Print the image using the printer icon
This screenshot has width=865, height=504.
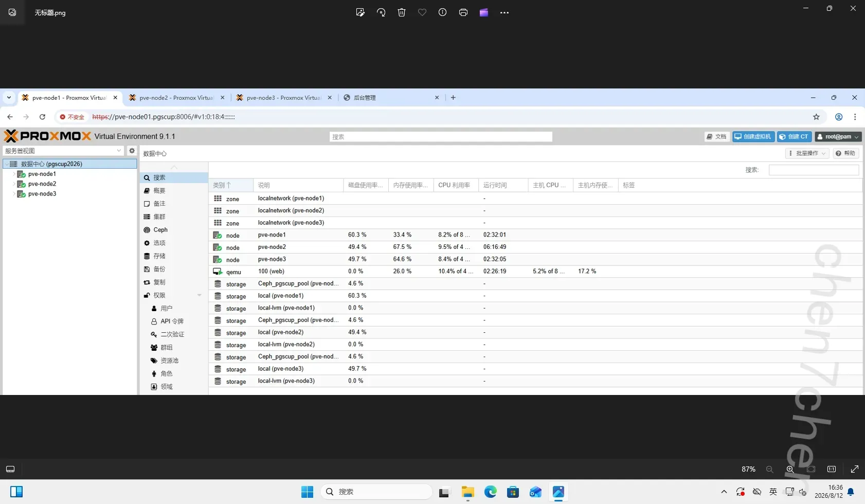[463, 12]
